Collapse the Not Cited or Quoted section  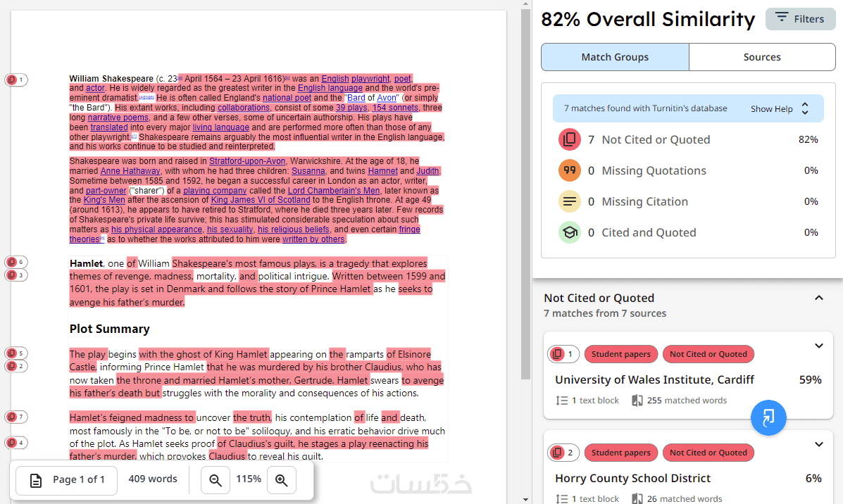819,298
